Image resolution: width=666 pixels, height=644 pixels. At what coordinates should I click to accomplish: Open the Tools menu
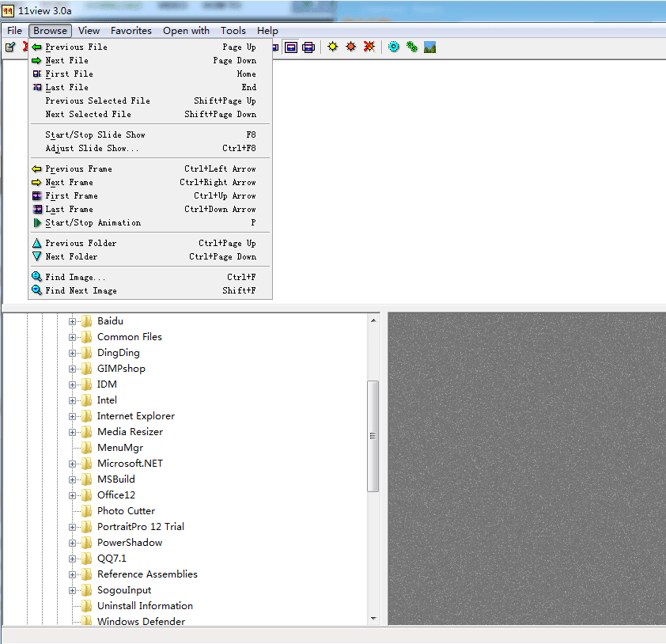click(x=233, y=31)
